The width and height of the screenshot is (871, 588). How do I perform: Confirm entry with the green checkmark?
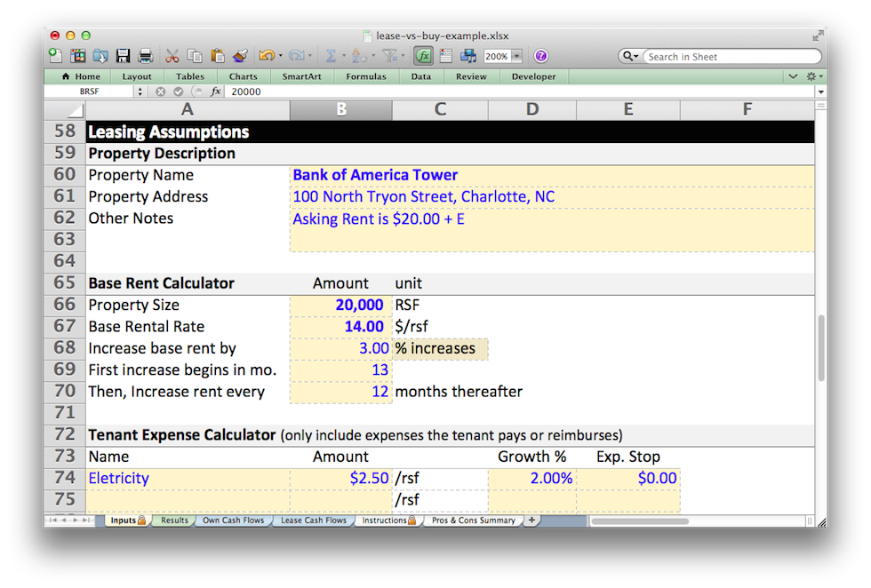click(x=177, y=91)
